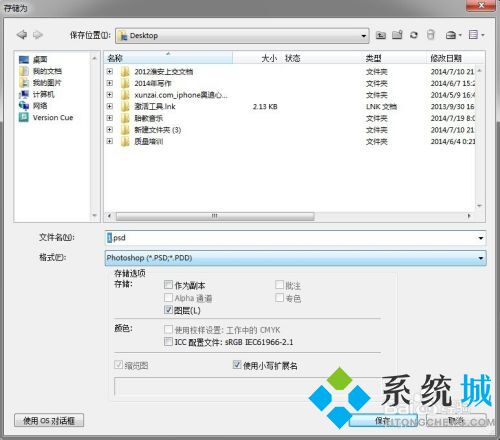Expand the xunzai.com_iphone tree node
Viewport: 500px width, 440px height.
(x=110, y=95)
